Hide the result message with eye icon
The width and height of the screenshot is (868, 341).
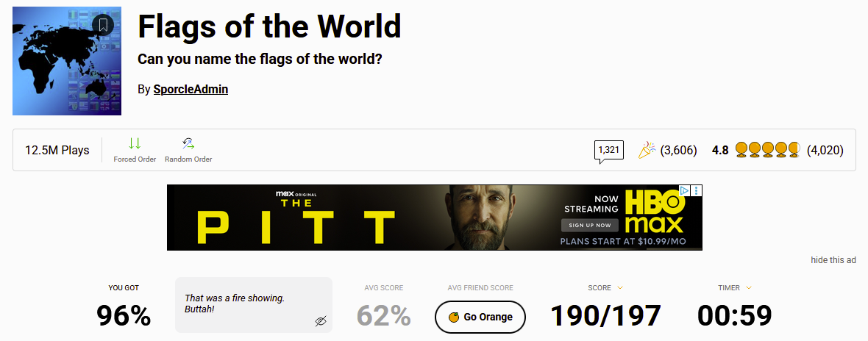click(x=320, y=321)
